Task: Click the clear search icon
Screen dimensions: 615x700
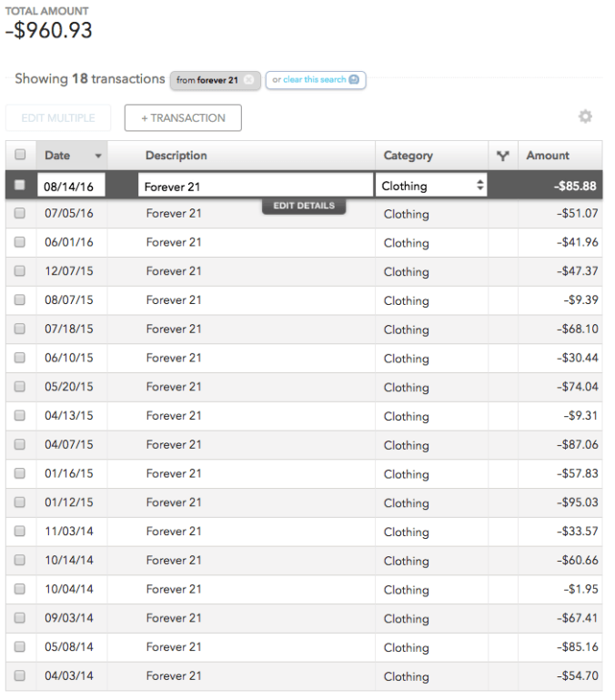Action: [354, 79]
